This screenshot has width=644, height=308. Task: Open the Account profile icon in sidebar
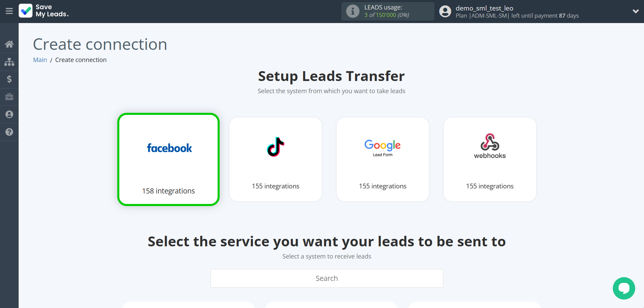9,114
